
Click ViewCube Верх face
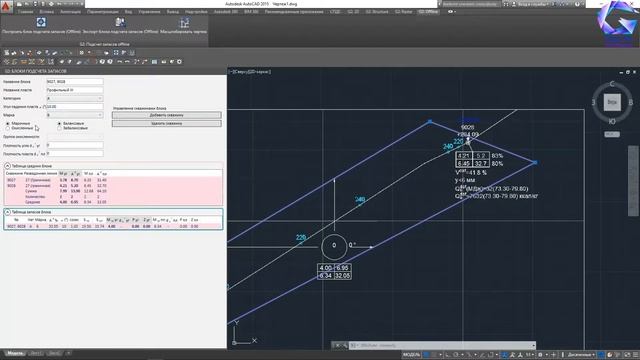point(611,102)
